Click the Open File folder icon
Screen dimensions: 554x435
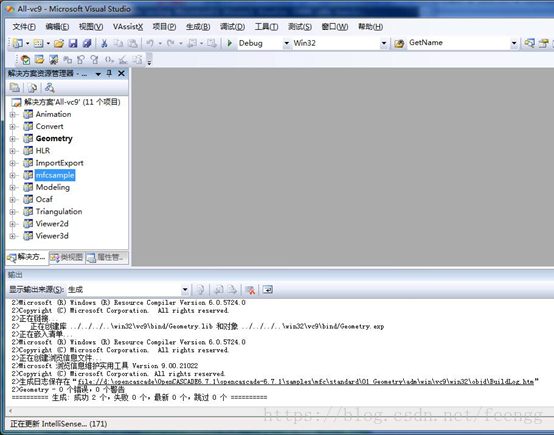click(x=59, y=43)
